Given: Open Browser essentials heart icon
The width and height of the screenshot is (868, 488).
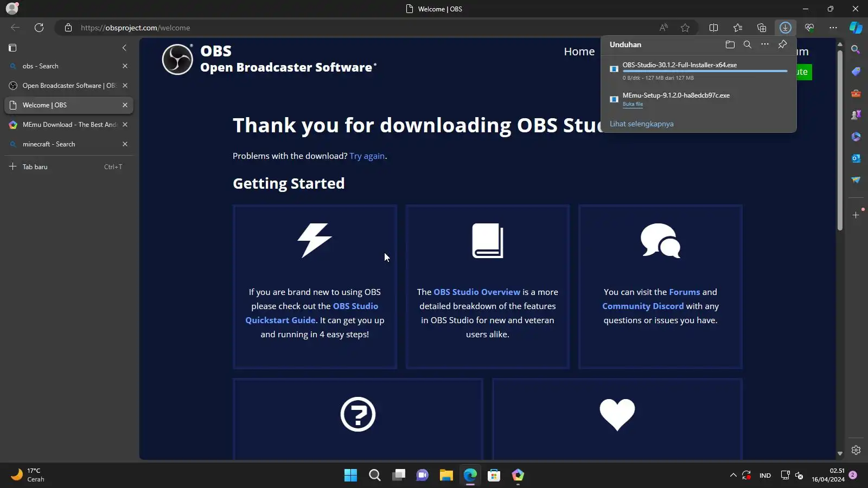Looking at the screenshot, I should click(x=809, y=28).
